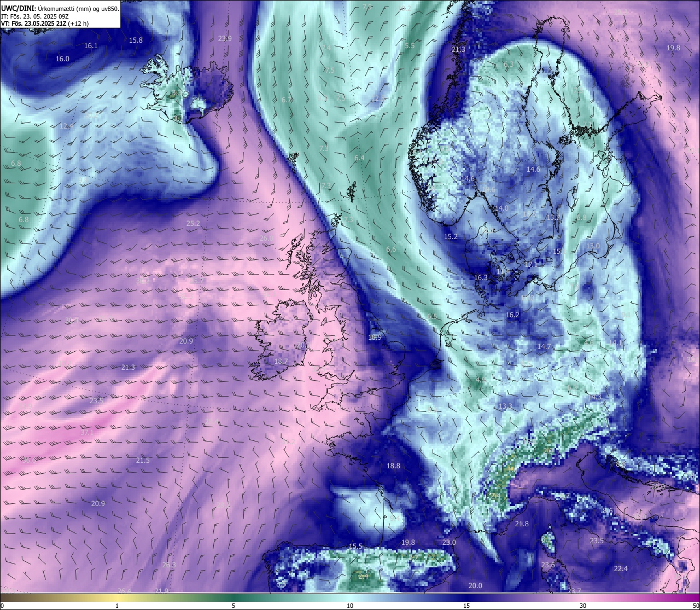
Task: Click the colour scale tick label 30
Action: pos(583,606)
